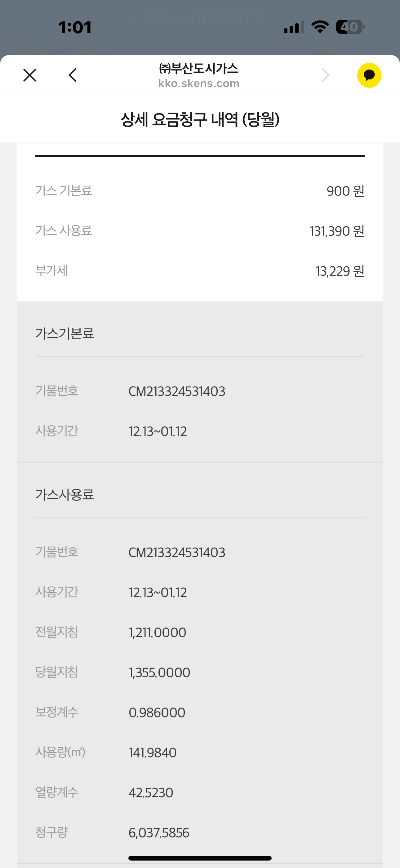Tap the kko.skens.com URL text

pyautogui.click(x=199, y=83)
